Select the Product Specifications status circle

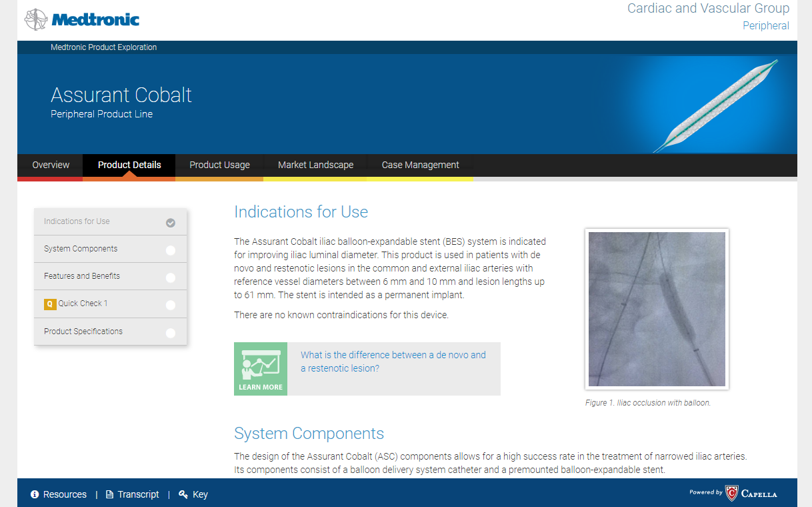point(171,333)
